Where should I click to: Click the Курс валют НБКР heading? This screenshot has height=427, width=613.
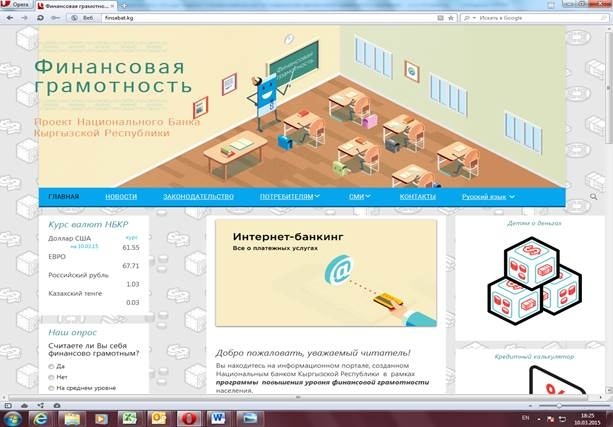[88, 224]
